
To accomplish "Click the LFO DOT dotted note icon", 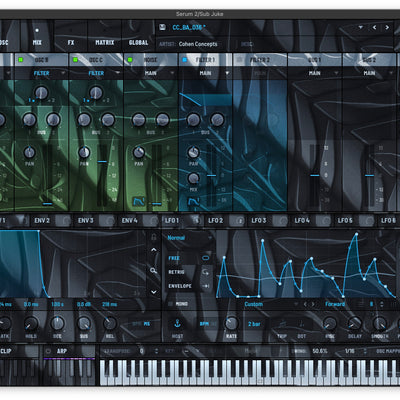I will 302,324.
